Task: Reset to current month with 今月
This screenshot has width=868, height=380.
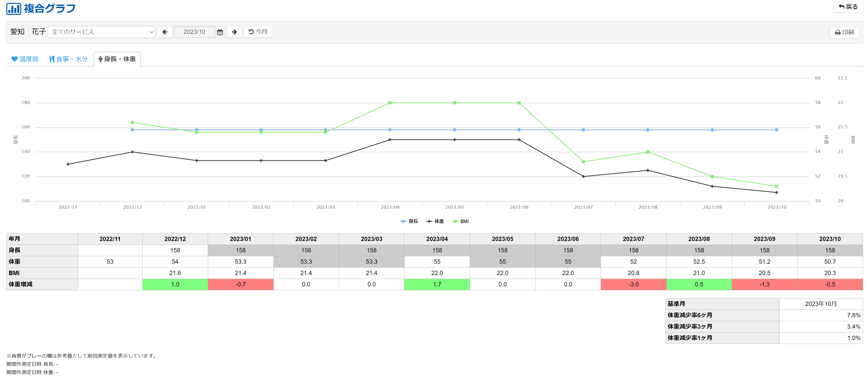Action: [258, 32]
